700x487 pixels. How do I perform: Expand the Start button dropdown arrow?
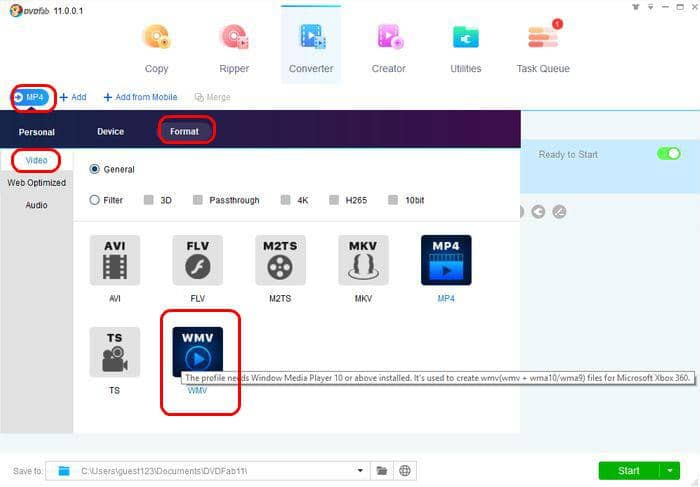(x=670, y=470)
